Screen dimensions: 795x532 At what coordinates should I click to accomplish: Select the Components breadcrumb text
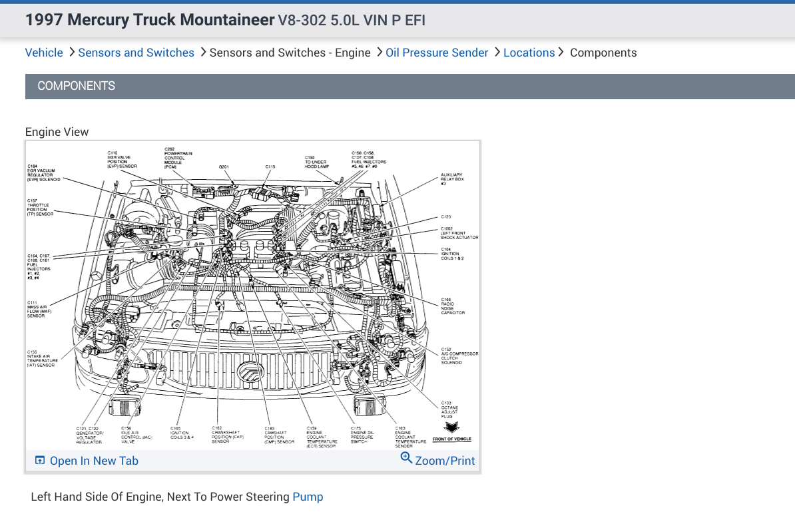point(603,53)
